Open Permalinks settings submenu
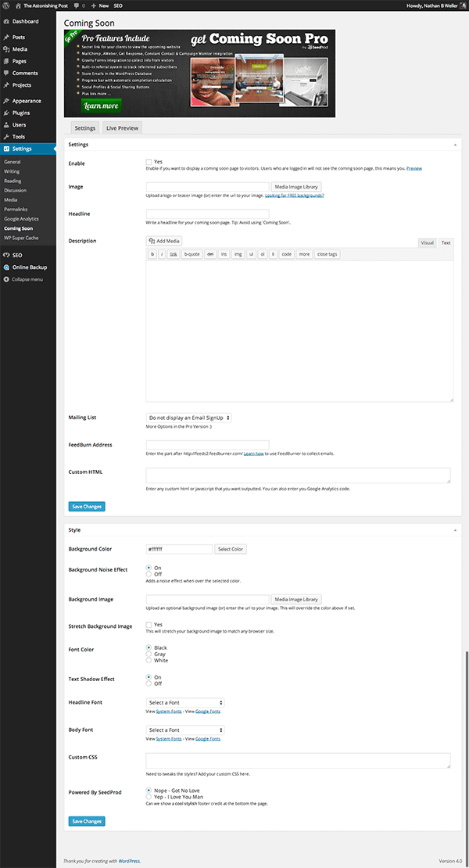The width and height of the screenshot is (469, 868). (15, 210)
